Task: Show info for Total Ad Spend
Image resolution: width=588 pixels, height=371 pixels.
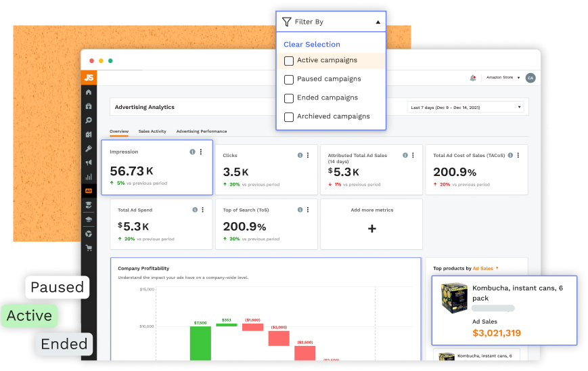Action: click(x=195, y=210)
